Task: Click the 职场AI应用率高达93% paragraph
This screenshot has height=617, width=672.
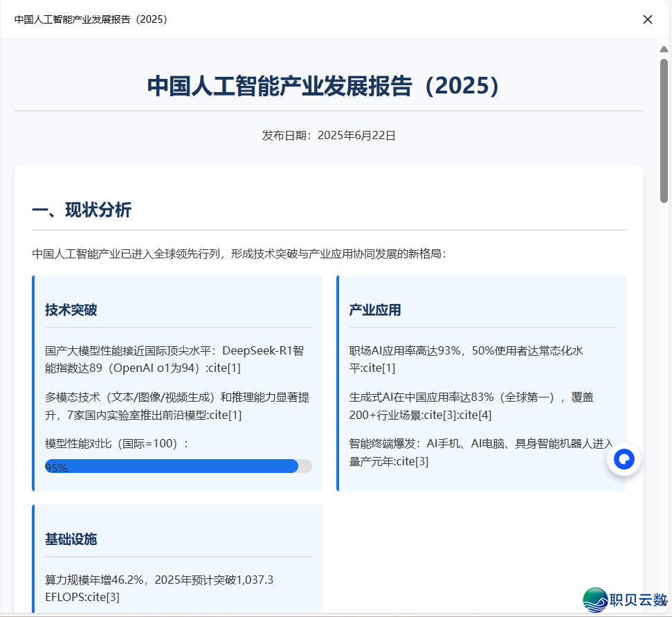Action: tap(466, 359)
